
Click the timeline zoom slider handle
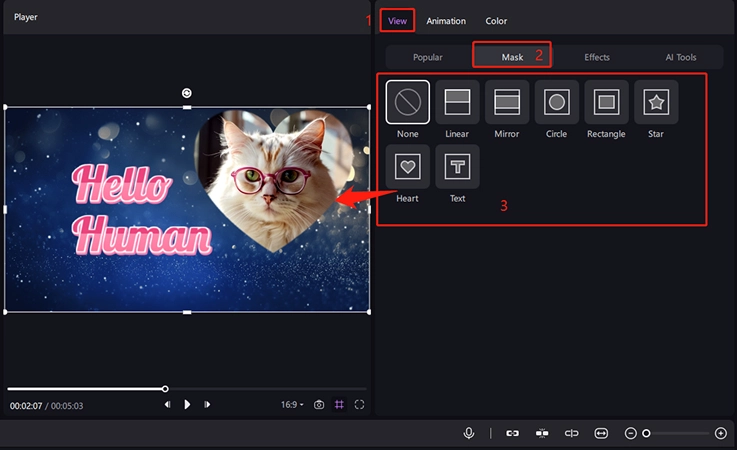coord(646,433)
